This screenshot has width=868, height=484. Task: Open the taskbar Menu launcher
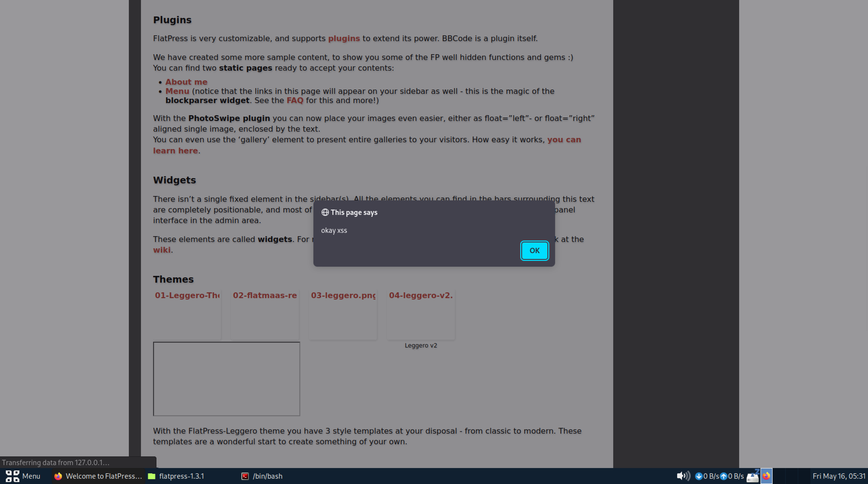tap(23, 476)
